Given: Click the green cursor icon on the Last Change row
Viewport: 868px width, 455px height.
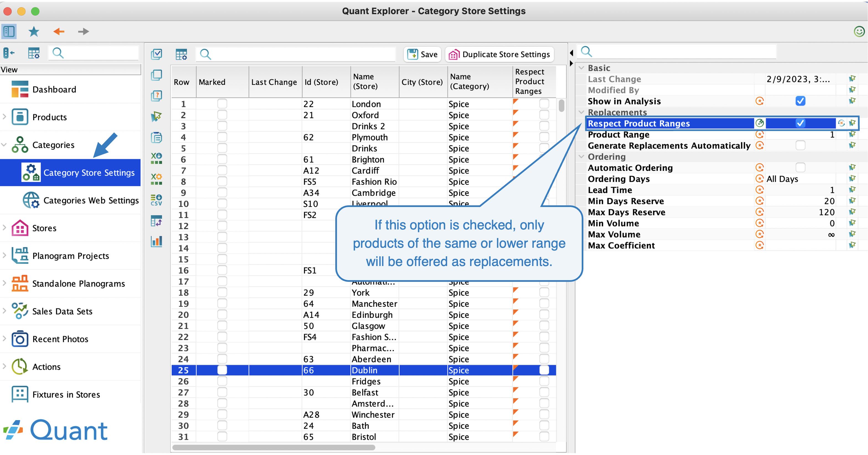Looking at the screenshot, I should 852,79.
